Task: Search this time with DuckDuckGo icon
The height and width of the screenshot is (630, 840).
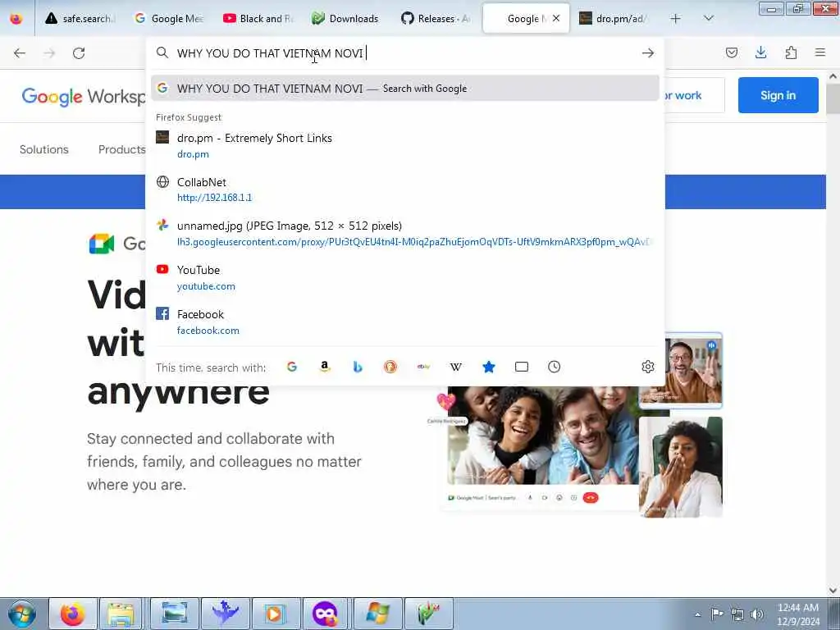Action: [390, 367]
